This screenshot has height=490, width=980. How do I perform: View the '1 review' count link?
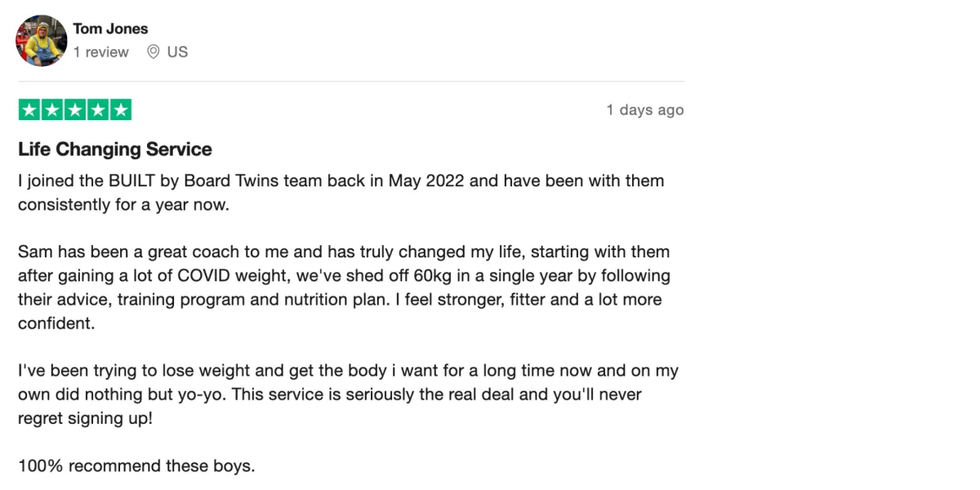coord(101,52)
